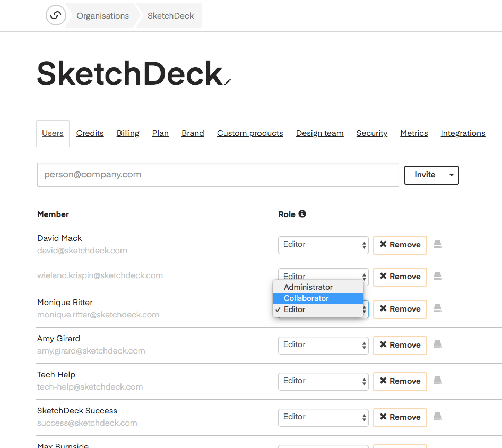Click the name SketchDeck Success
The height and width of the screenshot is (448, 502).
(x=77, y=411)
